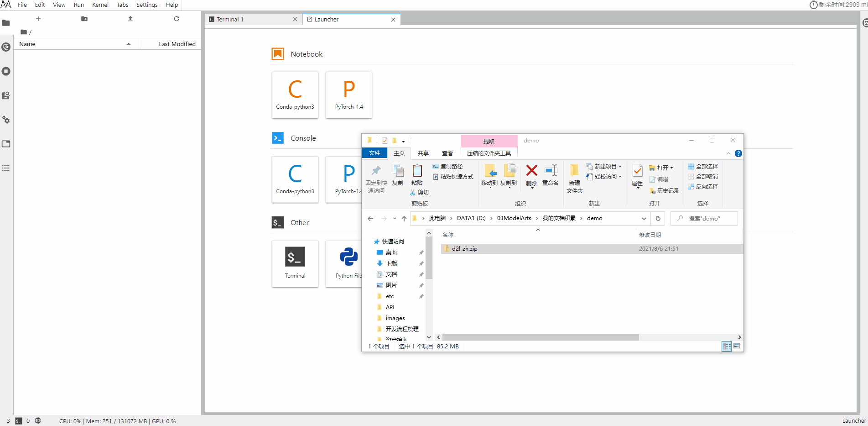Switch to the 查看 ribbon tab

click(x=447, y=153)
